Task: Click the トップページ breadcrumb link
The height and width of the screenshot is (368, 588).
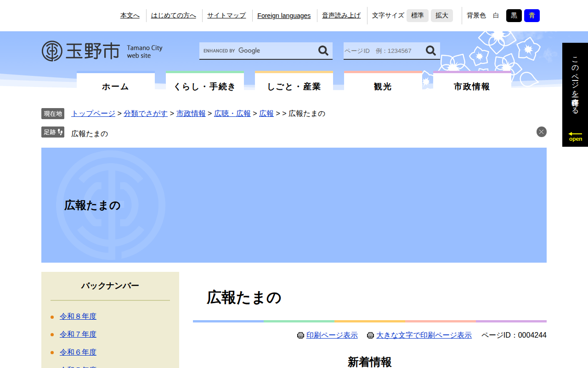Action: 93,114
